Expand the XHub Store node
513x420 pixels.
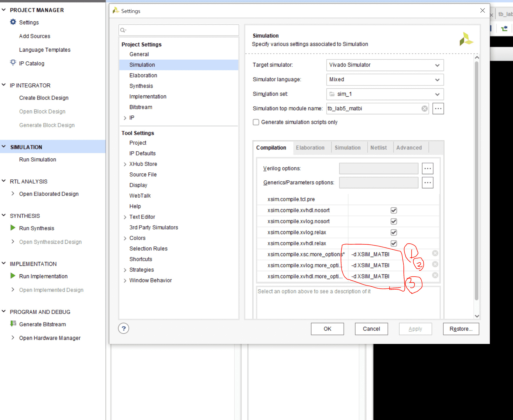125,164
